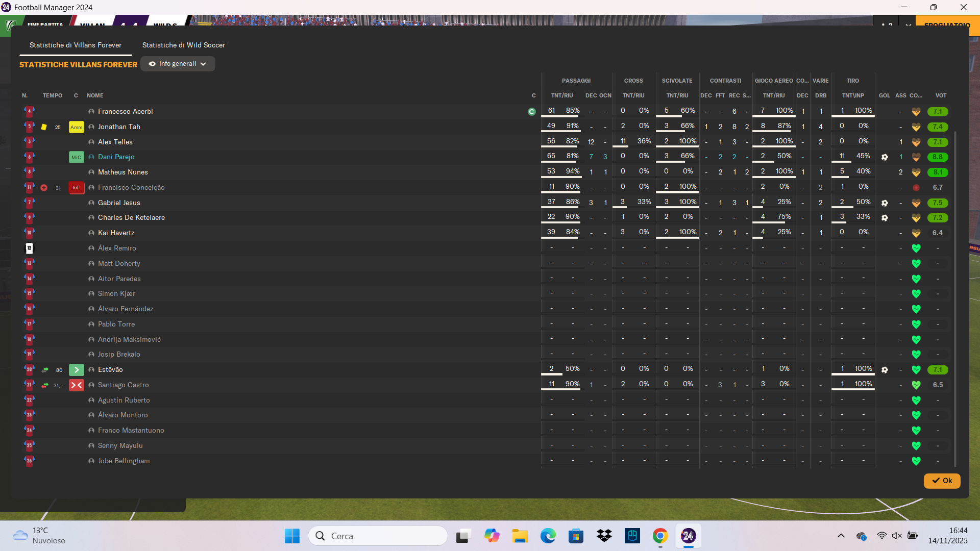
Task: Click the Windows taskbar search box
Action: 378,536
